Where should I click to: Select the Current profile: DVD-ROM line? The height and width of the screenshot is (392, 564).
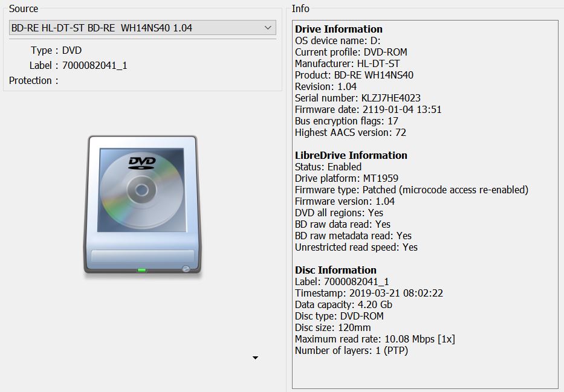[x=351, y=52]
